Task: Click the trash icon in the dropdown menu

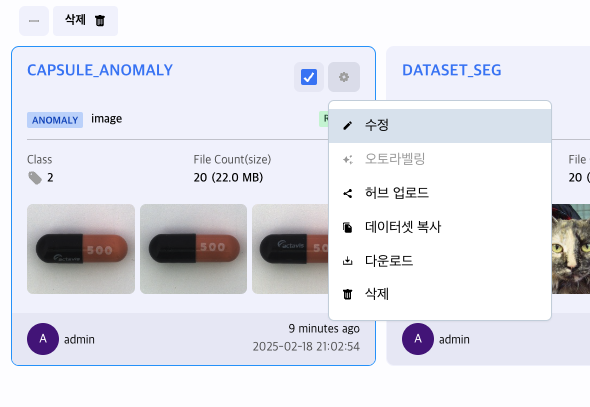Action: (348, 294)
